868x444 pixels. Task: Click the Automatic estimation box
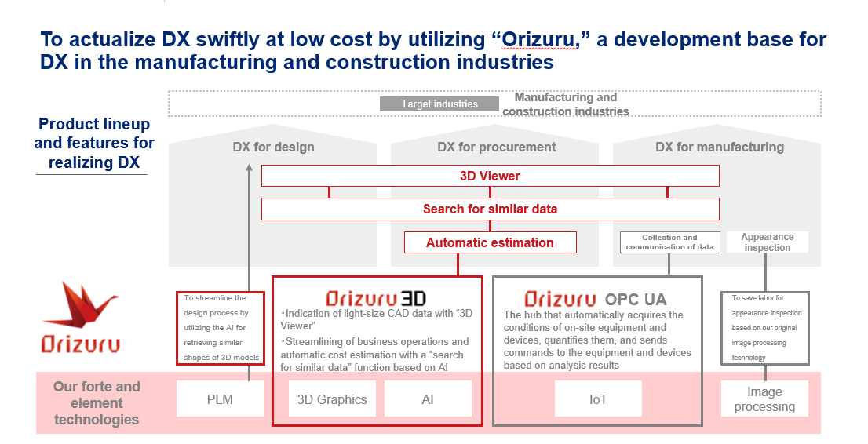(490, 242)
